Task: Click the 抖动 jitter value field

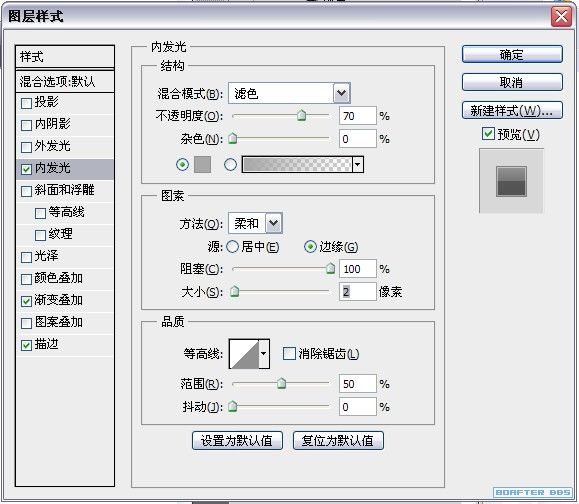Action: (x=357, y=407)
